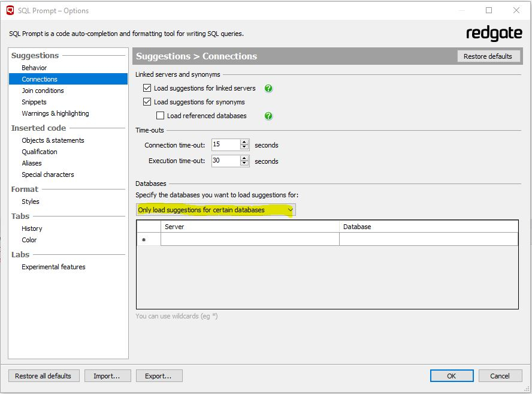Open the Color tab settings
Image resolution: width=532 pixels, height=394 pixels.
click(29, 240)
